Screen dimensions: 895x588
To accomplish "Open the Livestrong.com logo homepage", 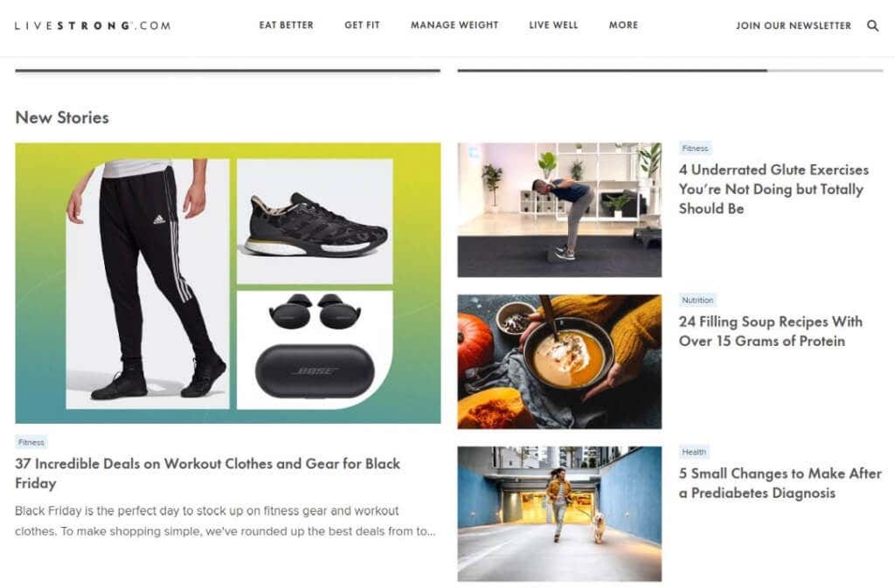I will [x=93, y=25].
